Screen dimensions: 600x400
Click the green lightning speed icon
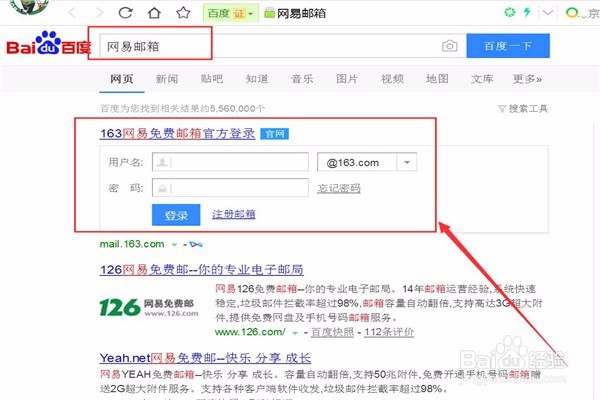click(528, 12)
